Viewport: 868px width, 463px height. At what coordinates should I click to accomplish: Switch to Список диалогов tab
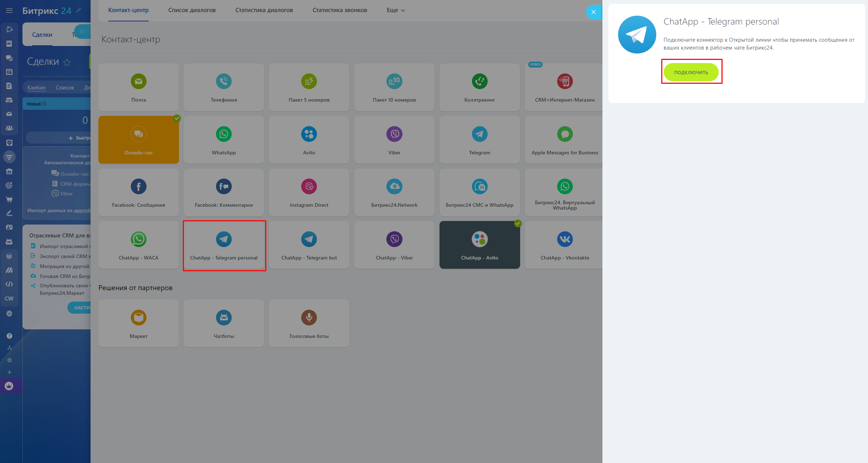[192, 10]
